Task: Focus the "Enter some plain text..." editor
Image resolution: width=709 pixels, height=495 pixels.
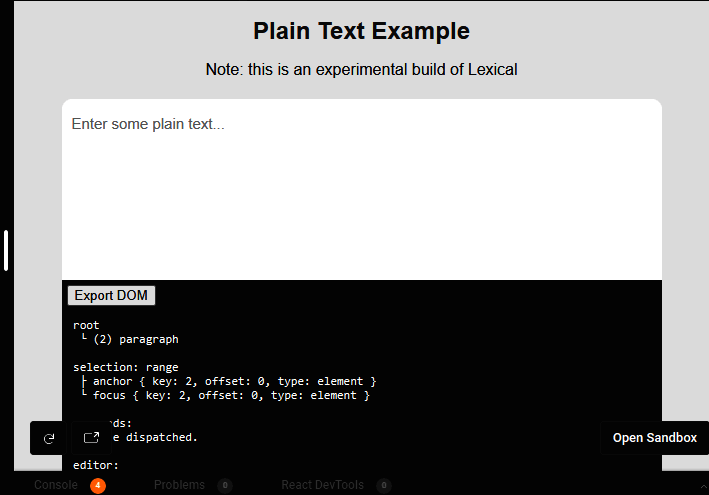Action: 361,190
